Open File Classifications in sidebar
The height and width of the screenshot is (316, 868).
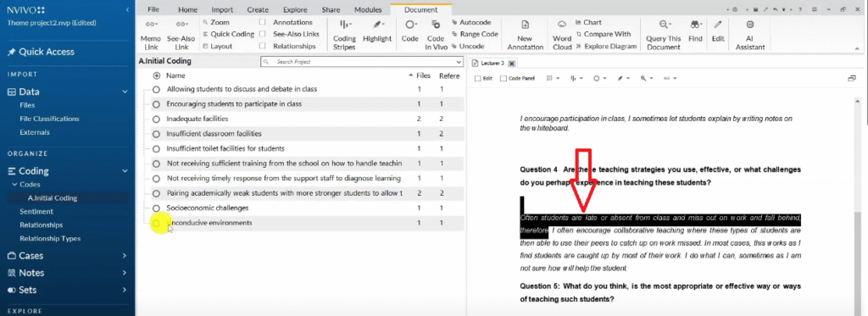point(49,119)
